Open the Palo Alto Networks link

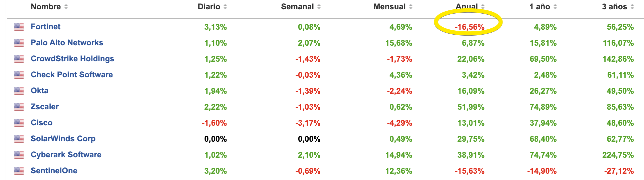click(67, 43)
